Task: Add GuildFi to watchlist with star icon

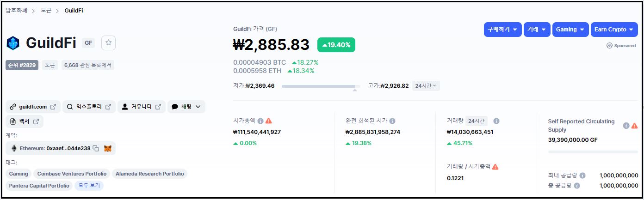Action: (108, 42)
